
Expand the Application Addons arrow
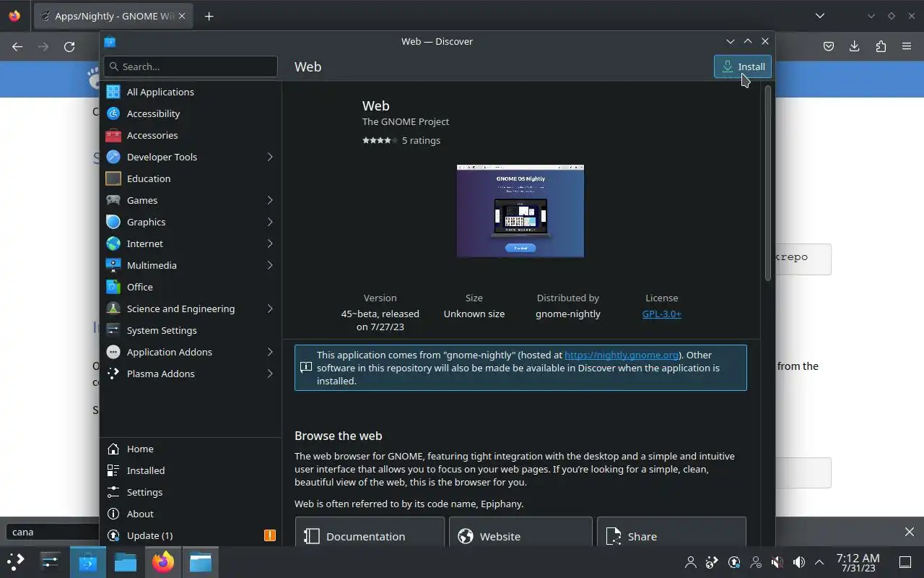click(x=270, y=352)
